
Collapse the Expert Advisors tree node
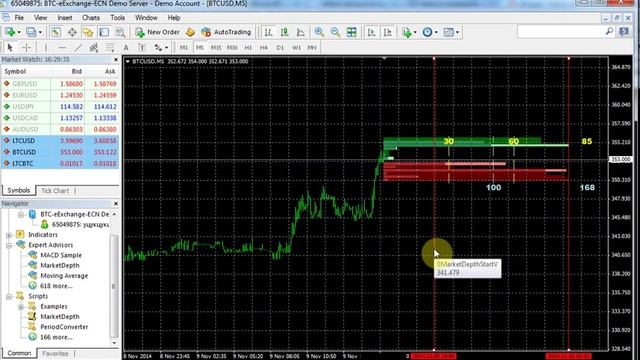pyautogui.click(x=9, y=245)
